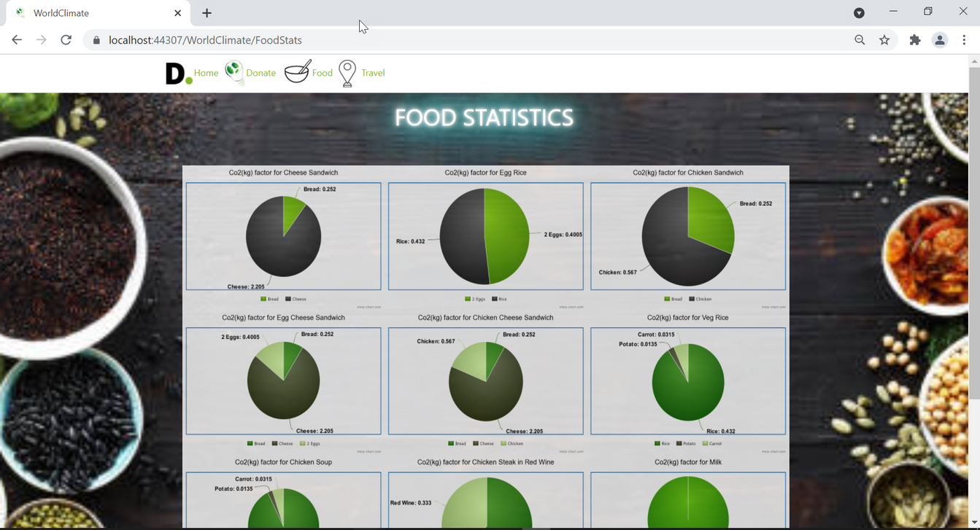Open the Donate link
The width and height of the screenshot is (980, 530).
point(261,73)
